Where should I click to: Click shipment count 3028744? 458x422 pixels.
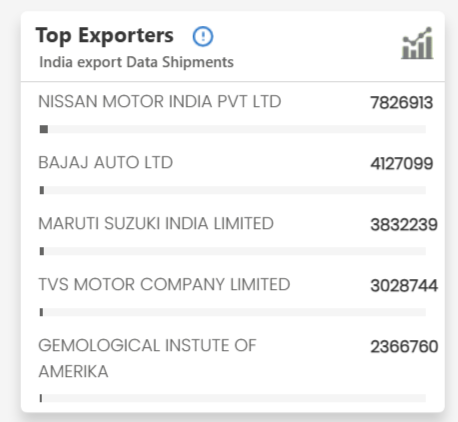404,286
